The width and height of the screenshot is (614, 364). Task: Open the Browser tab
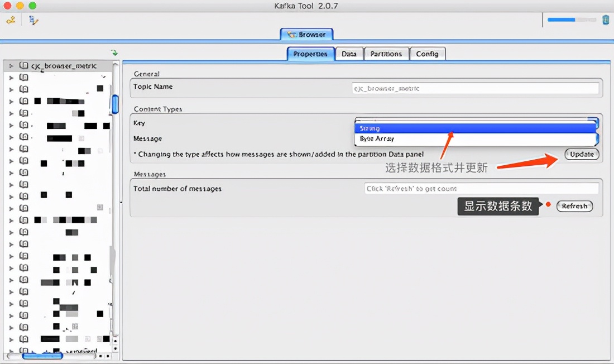tap(306, 35)
